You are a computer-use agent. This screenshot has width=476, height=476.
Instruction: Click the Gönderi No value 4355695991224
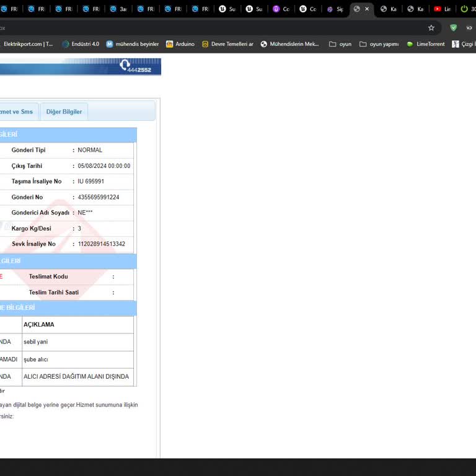pos(99,197)
